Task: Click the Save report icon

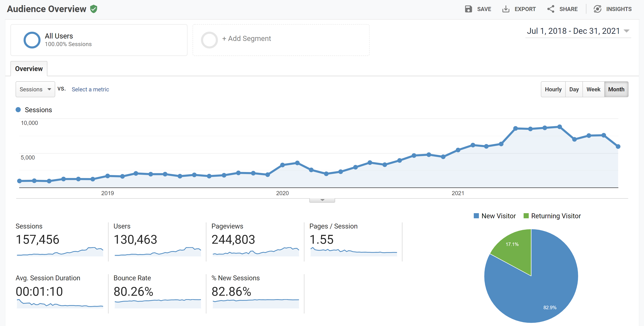Action: click(468, 9)
